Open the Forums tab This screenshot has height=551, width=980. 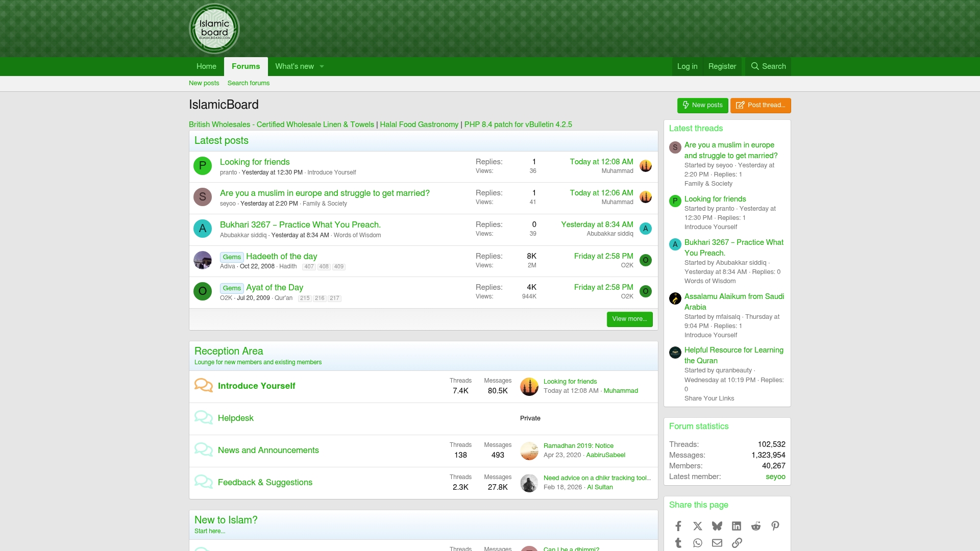pyautogui.click(x=246, y=66)
